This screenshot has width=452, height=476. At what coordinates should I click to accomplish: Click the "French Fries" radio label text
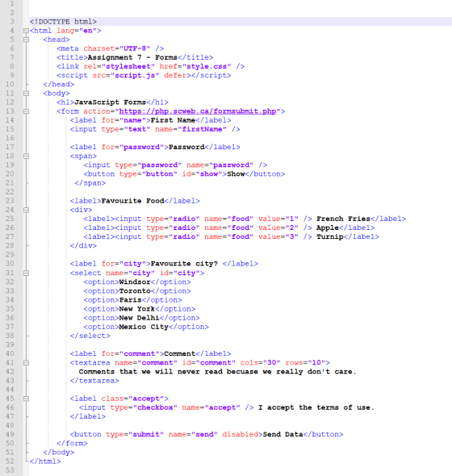(x=343, y=219)
